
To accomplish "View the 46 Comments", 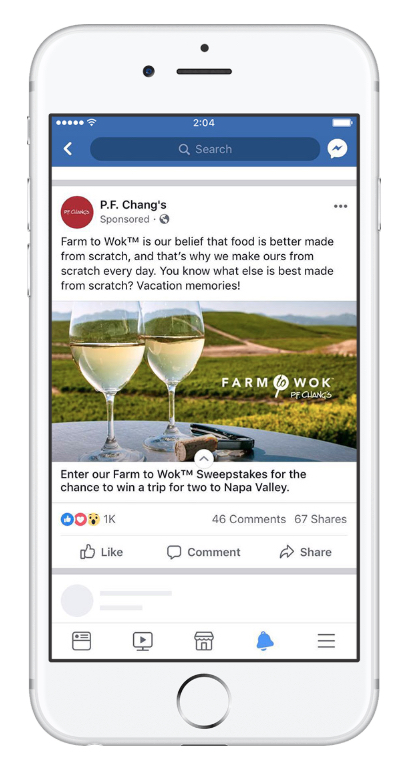I will pyautogui.click(x=249, y=519).
